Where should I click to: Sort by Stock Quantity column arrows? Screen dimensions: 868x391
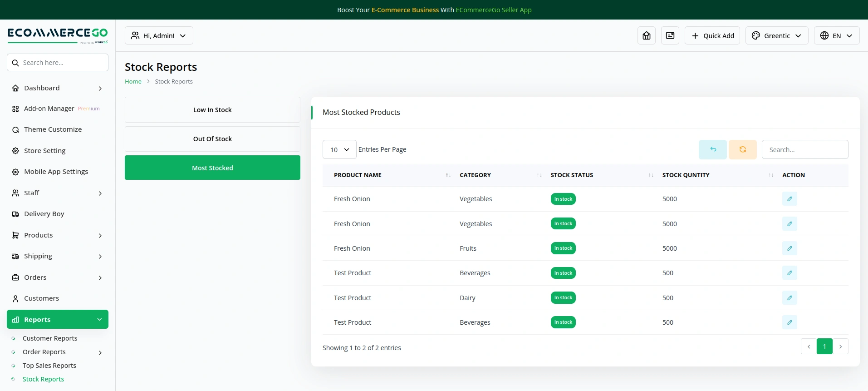pyautogui.click(x=770, y=175)
